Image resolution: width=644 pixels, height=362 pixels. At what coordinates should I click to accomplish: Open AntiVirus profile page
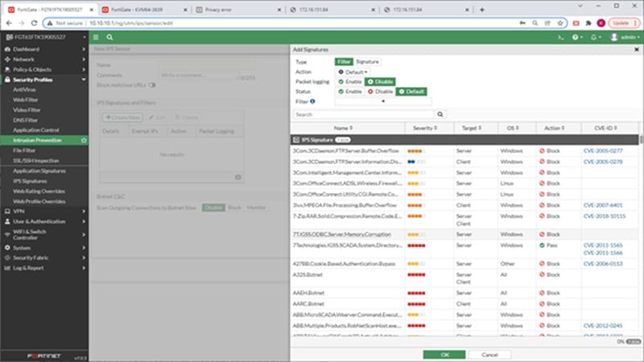24,89
